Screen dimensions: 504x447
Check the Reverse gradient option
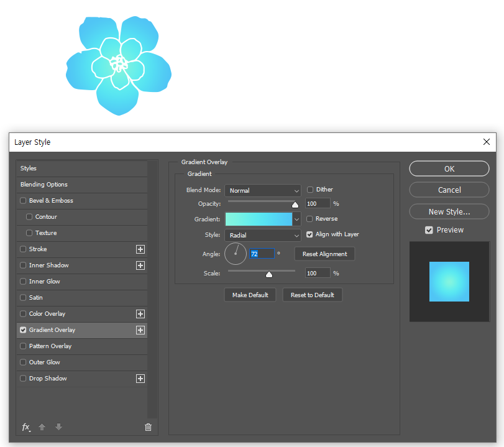pyautogui.click(x=309, y=219)
